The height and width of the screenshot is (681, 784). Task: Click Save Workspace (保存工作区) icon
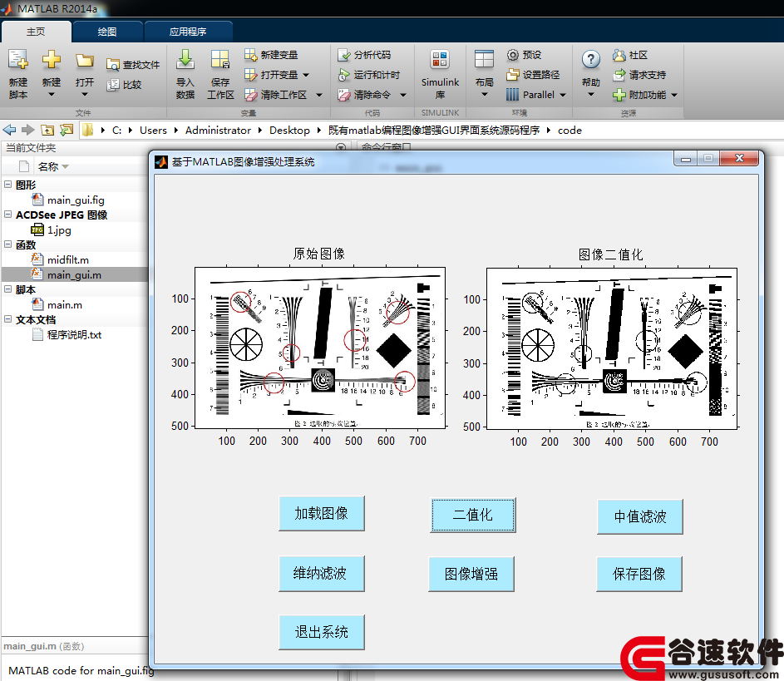tap(220, 60)
